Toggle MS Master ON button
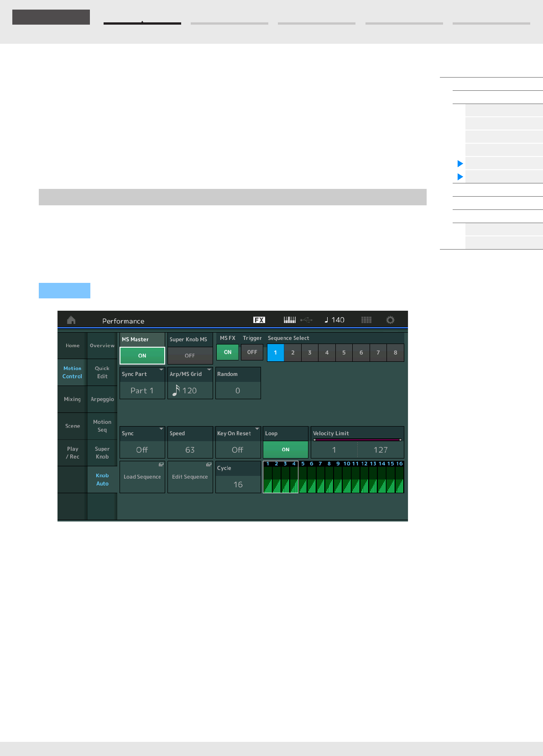The width and height of the screenshot is (543, 756). [142, 356]
